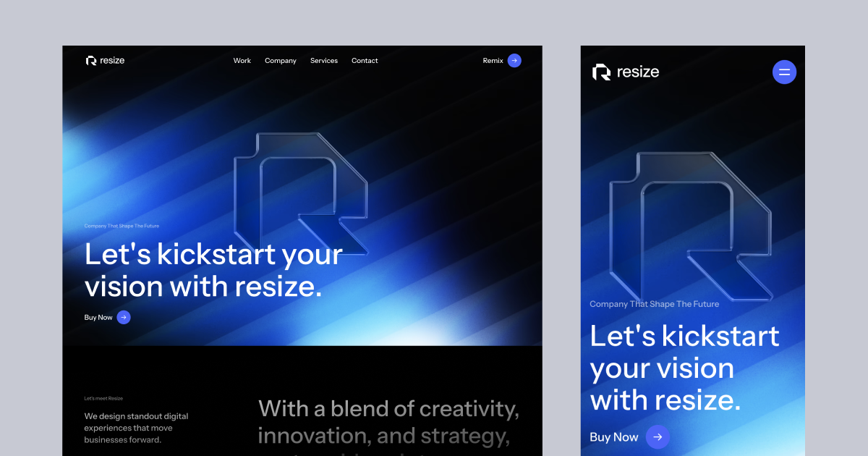Click the arrow icon beside Remix
Image resolution: width=868 pixels, height=456 pixels.
[514, 61]
